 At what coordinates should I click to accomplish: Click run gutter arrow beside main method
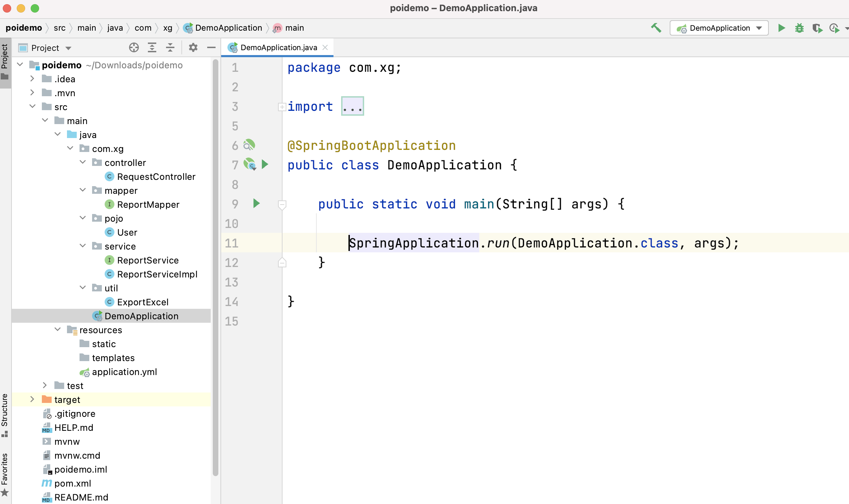pos(256,204)
